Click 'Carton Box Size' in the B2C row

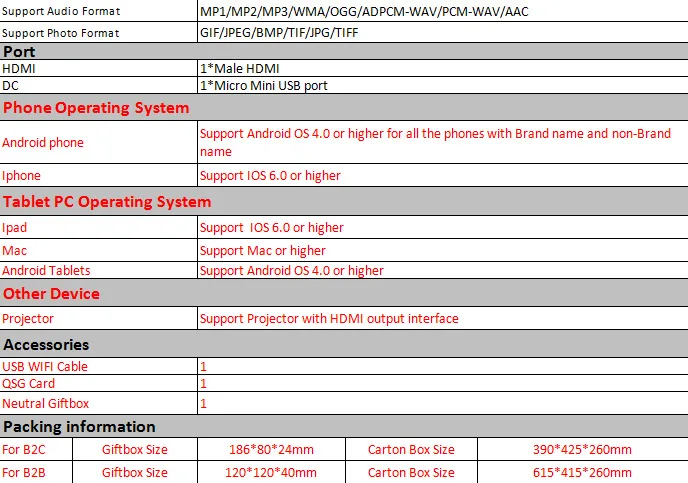[411, 450]
